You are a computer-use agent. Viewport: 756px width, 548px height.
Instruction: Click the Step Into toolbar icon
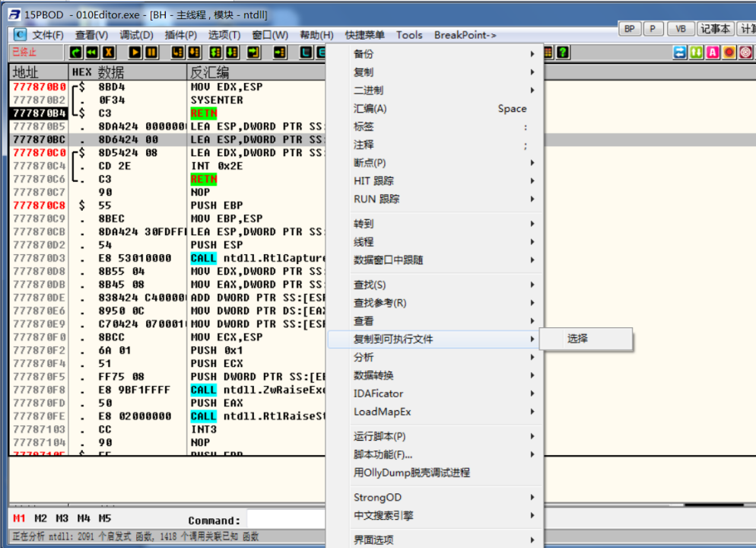[178, 53]
